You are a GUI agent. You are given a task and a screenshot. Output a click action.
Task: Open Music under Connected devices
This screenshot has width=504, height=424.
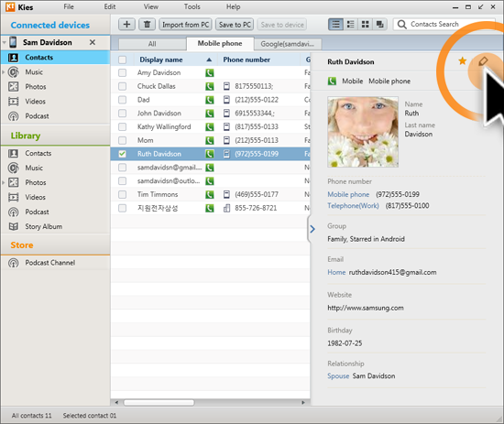tap(34, 72)
